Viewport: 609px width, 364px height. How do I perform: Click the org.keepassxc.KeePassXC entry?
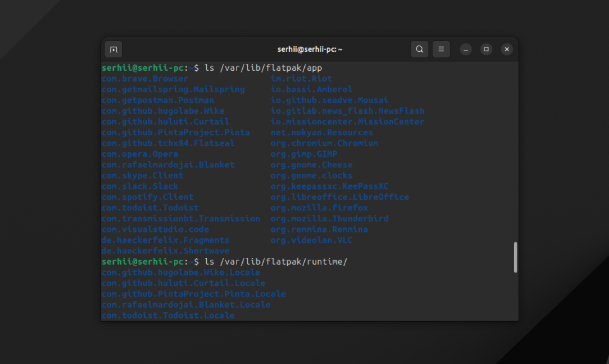[x=329, y=186]
